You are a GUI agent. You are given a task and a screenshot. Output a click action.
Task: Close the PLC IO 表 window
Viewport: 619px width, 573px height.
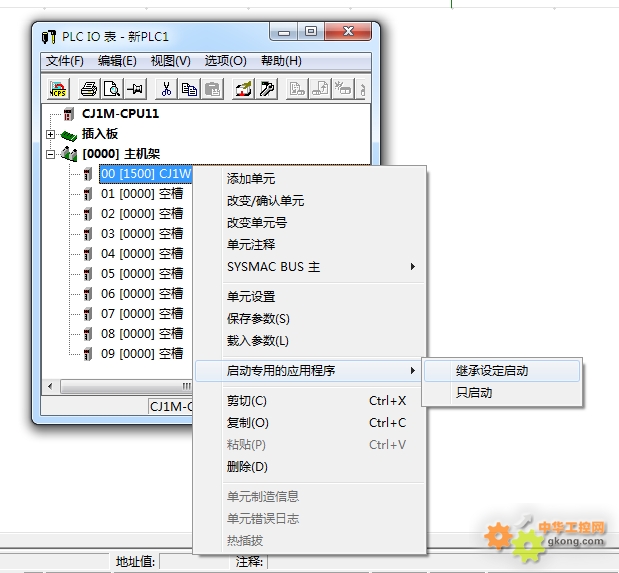point(348,32)
